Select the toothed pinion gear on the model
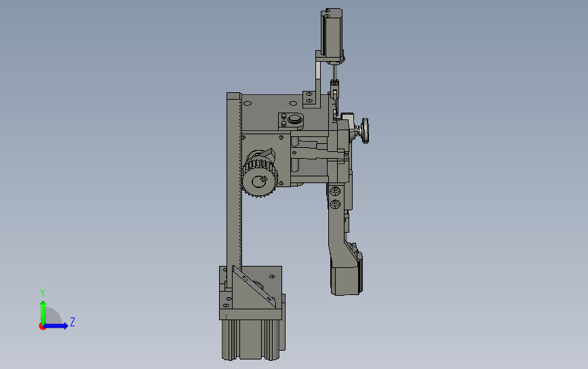Viewport: 588px width, 369px height. click(x=260, y=178)
